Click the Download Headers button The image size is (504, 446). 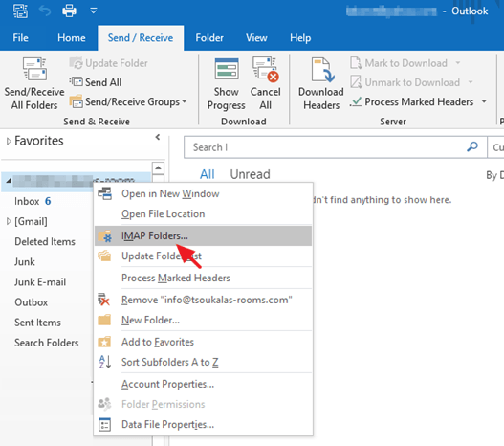321,83
